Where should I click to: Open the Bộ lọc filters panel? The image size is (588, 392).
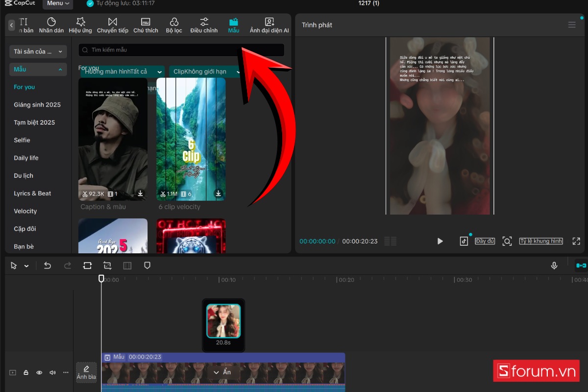tap(174, 25)
